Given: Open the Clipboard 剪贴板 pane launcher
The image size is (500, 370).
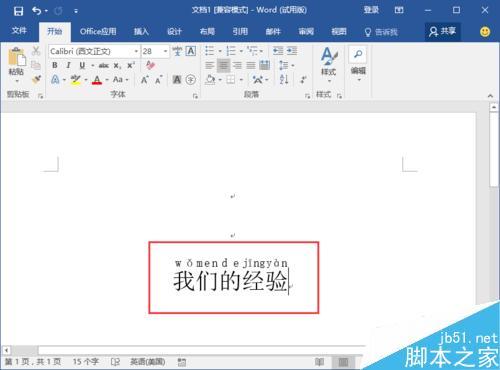Looking at the screenshot, I should pyautogui.click(x=41, y=96).
